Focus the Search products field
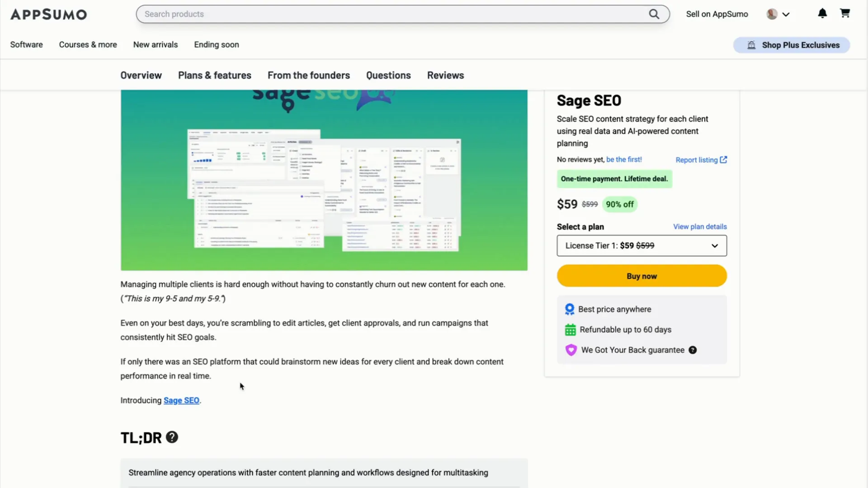 click(x=403, y=14)
